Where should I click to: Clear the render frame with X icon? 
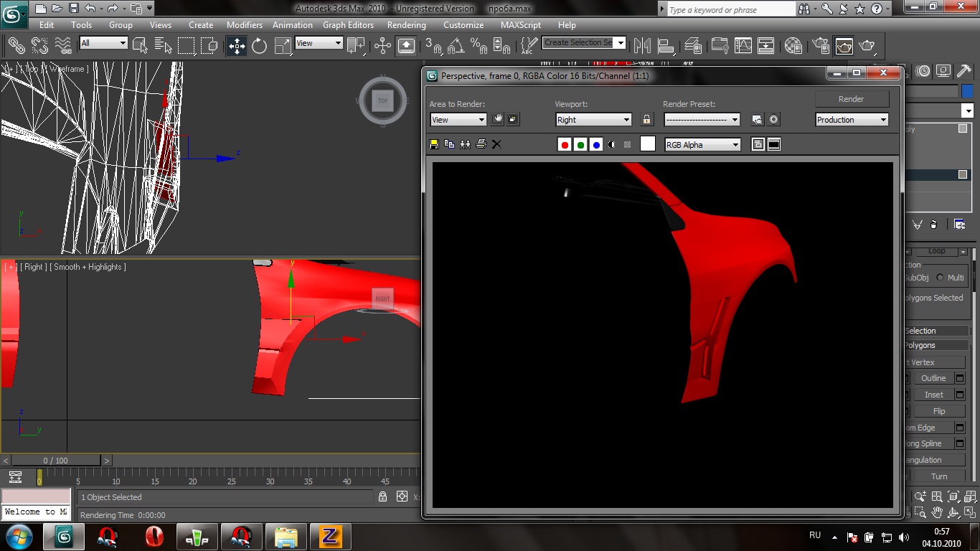(496, 144)
